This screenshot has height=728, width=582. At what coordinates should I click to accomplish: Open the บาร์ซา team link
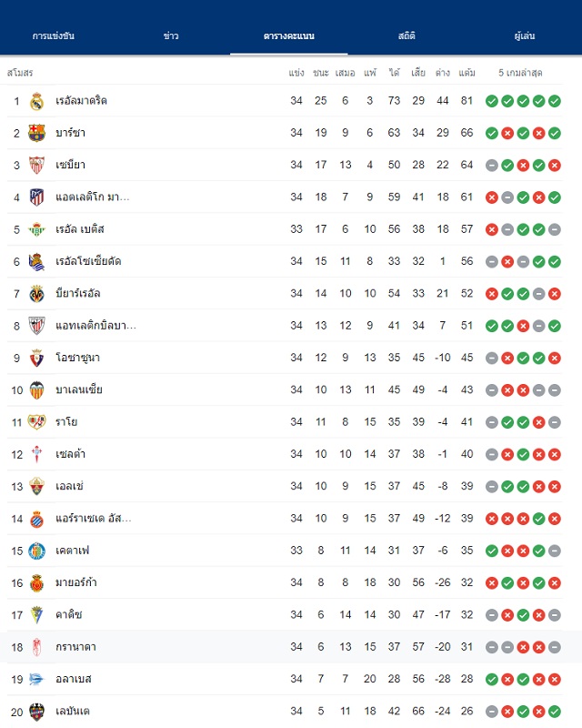pyautogui.click(x=71, y=133)
